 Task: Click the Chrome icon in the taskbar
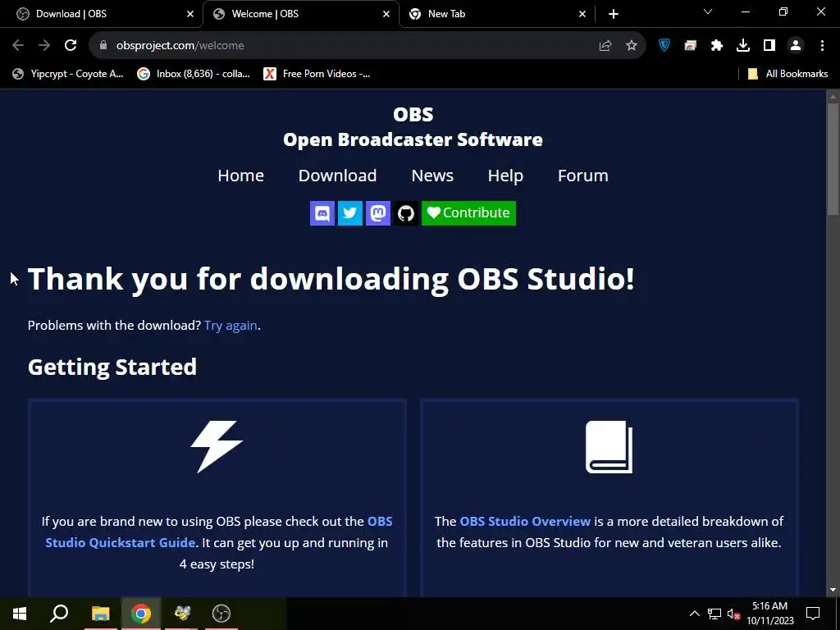point(141,614)
